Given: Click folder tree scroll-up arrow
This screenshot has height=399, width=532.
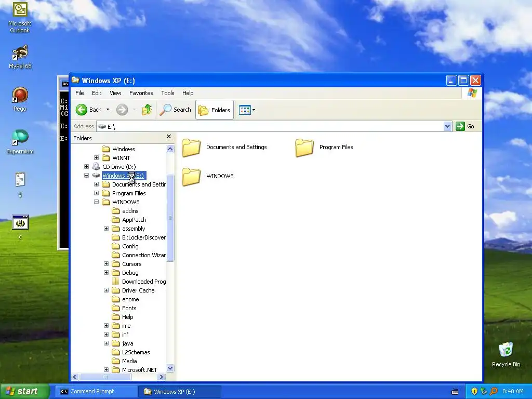Looking at the screenshot, I should [x=170, y=149].
